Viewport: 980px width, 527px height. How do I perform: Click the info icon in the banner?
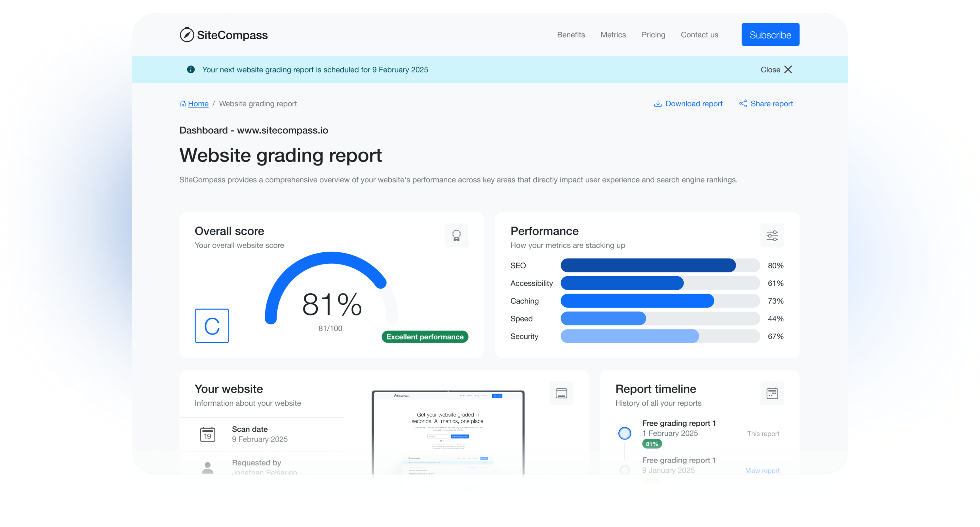[x=191, y=69]
